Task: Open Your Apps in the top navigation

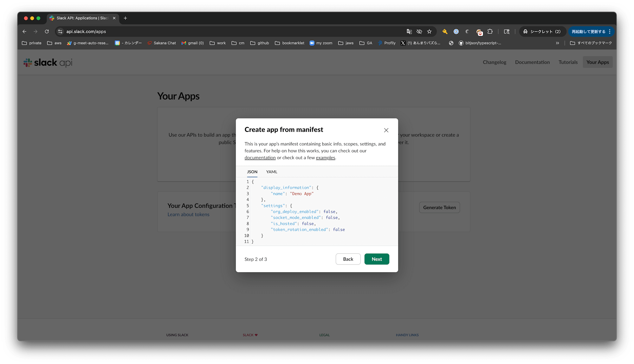Action: (x=598, y=62)
